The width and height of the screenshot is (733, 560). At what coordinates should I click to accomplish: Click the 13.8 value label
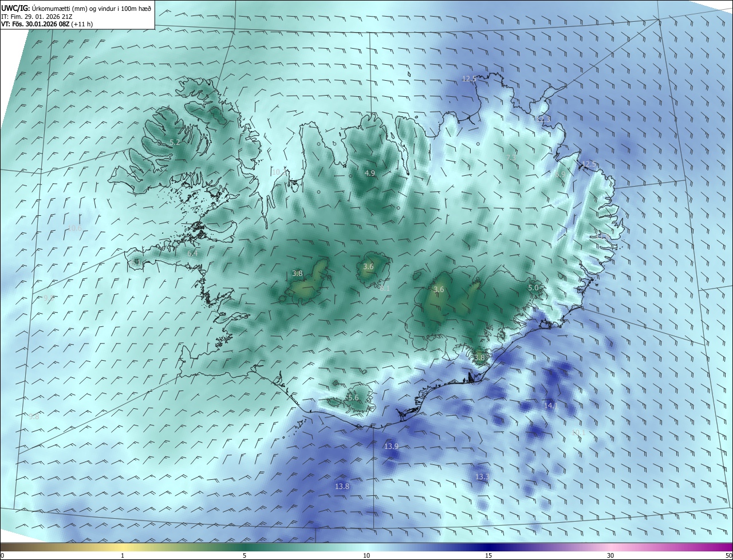342,486
